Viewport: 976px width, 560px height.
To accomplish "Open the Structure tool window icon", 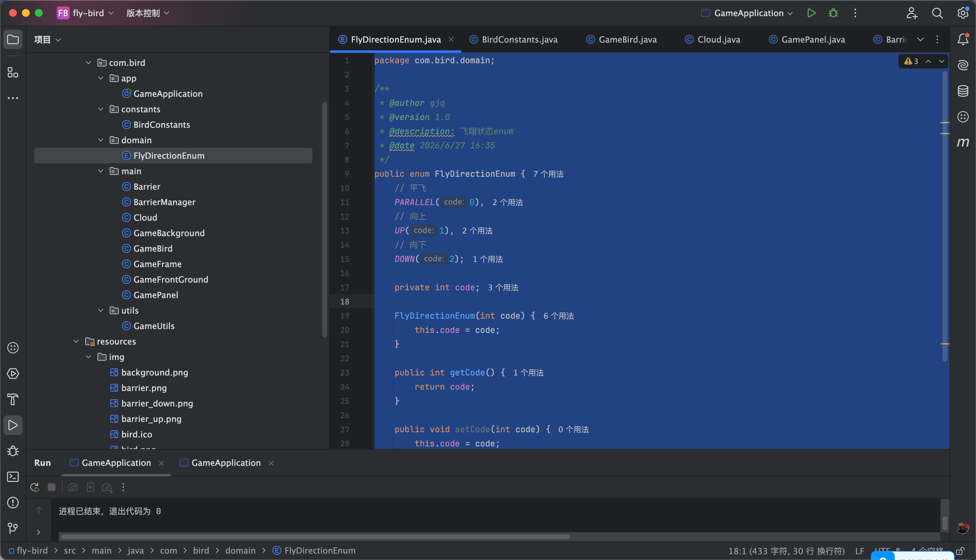I will tap(13, 72).
